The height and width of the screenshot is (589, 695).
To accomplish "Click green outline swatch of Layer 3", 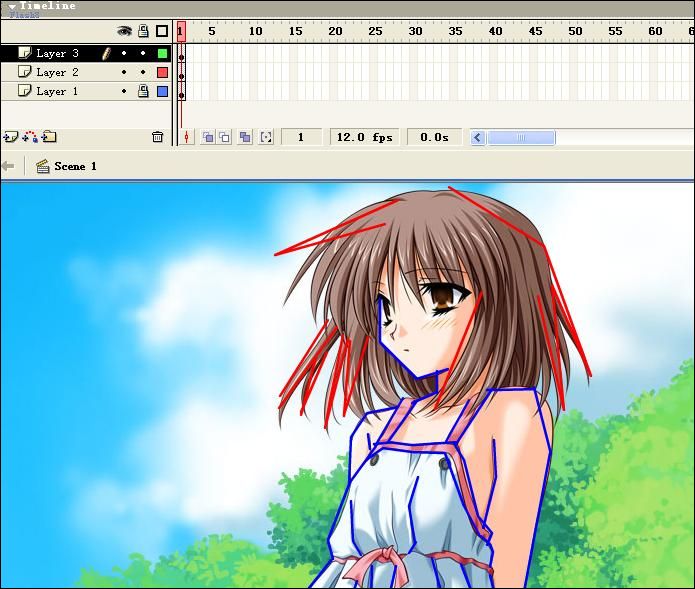I will (x=163, y=54).
